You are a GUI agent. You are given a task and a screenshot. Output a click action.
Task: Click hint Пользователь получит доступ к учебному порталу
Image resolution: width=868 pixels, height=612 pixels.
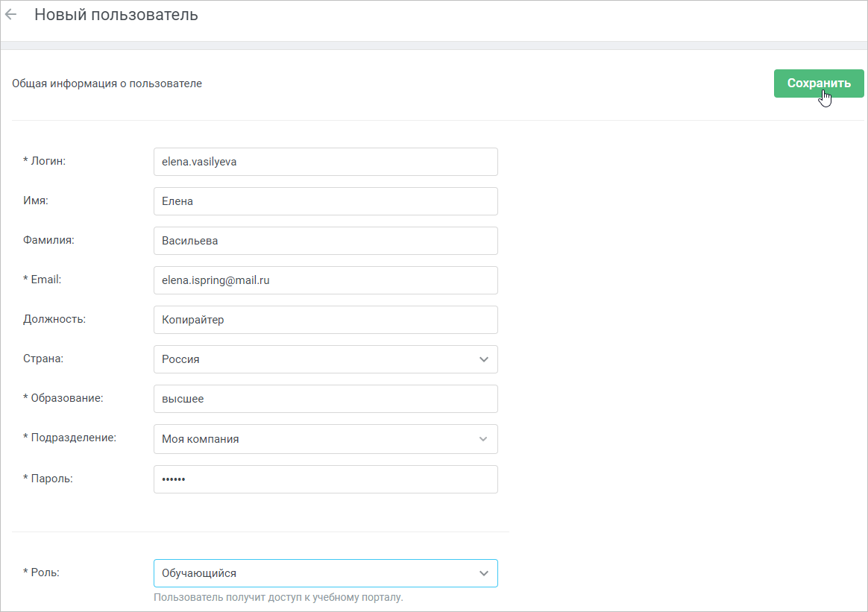278,598
